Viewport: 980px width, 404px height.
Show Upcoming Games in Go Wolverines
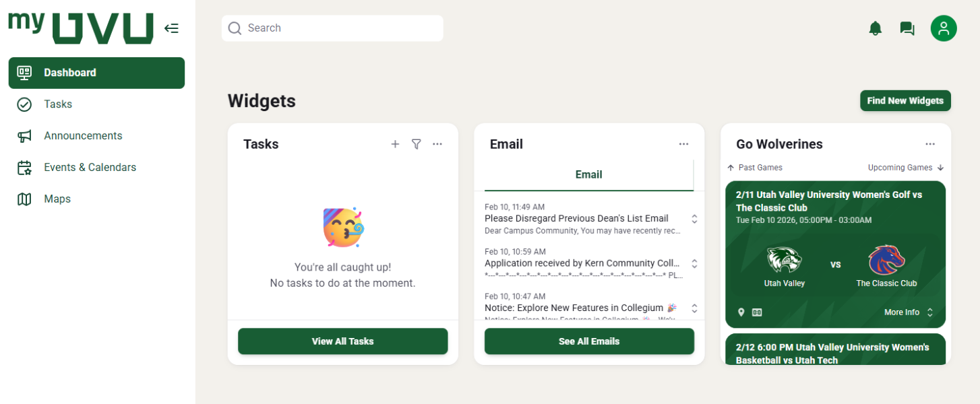point(905,168)
